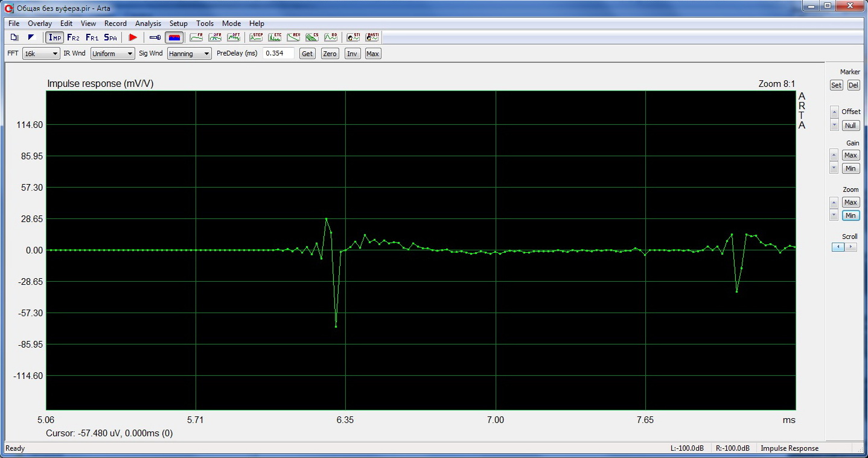Increase zoom with the up arrow

pos(834,202)
